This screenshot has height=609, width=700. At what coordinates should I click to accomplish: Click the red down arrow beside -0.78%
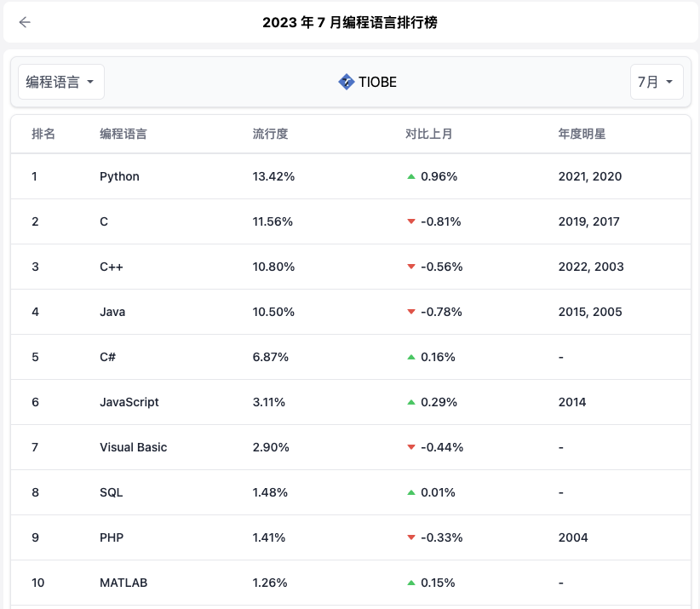(x=411, y=312)
